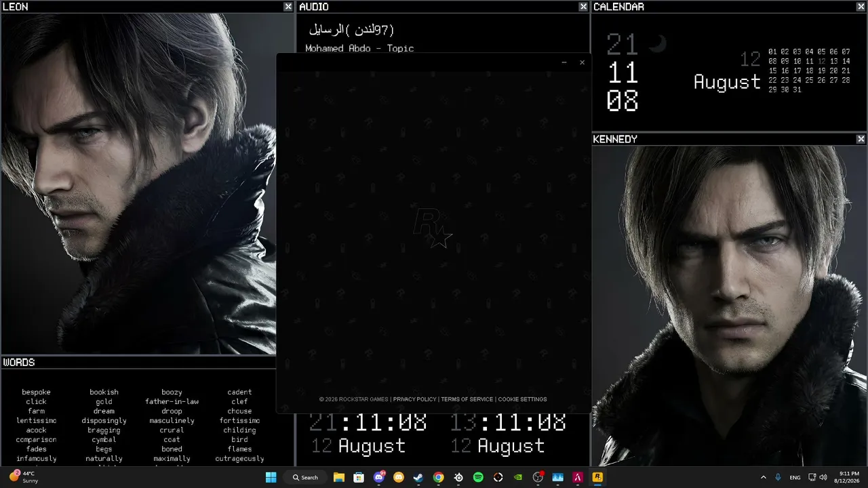The width and height of the screenshot is (868, 488).
Task: Open the blue waveform app taskbar icon
Action: (558, 477)
